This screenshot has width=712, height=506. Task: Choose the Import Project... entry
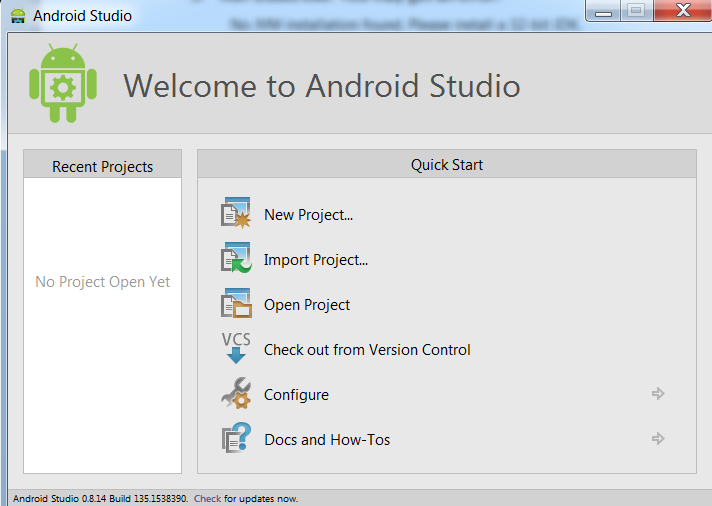coord(316,260)
